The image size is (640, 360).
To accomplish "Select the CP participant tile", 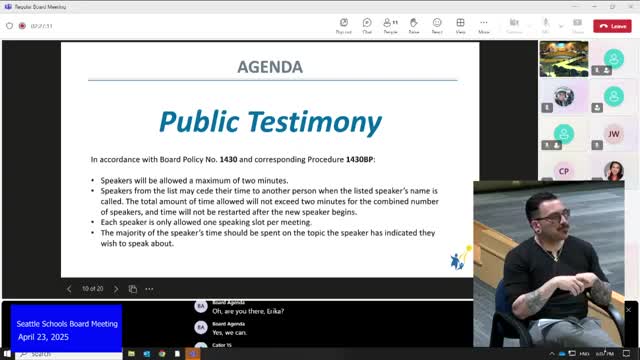I will [564, 171].
